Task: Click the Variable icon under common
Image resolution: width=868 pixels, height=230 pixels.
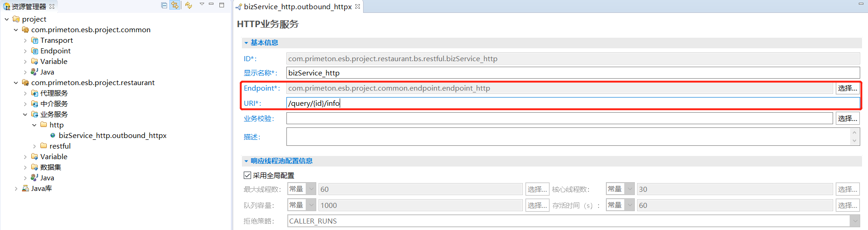Action: (34, 61)
